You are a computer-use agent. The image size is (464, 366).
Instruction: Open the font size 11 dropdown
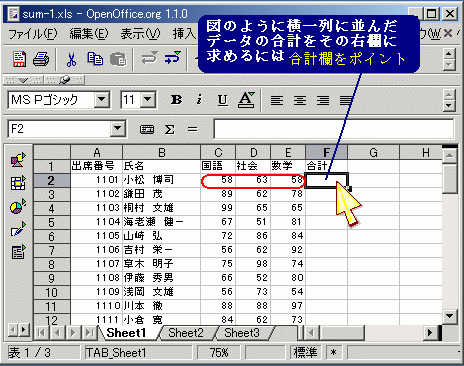tap(148, 100)
